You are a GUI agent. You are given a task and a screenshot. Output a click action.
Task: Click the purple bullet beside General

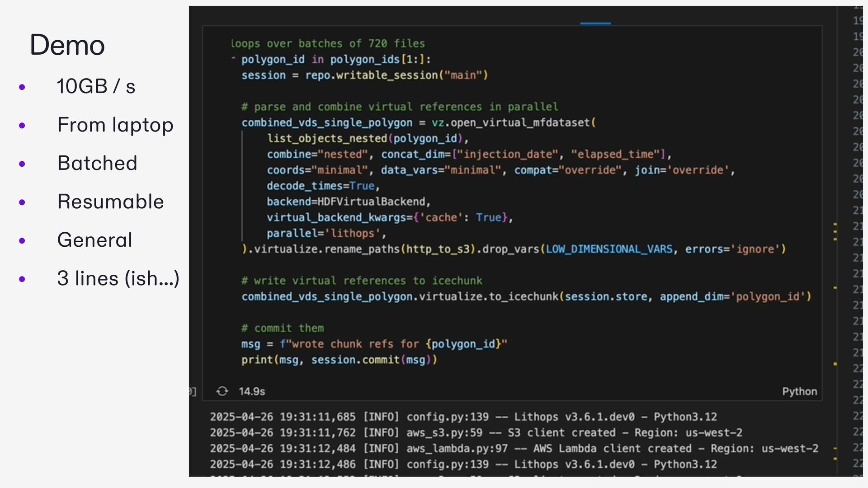[x=22, y=240]
